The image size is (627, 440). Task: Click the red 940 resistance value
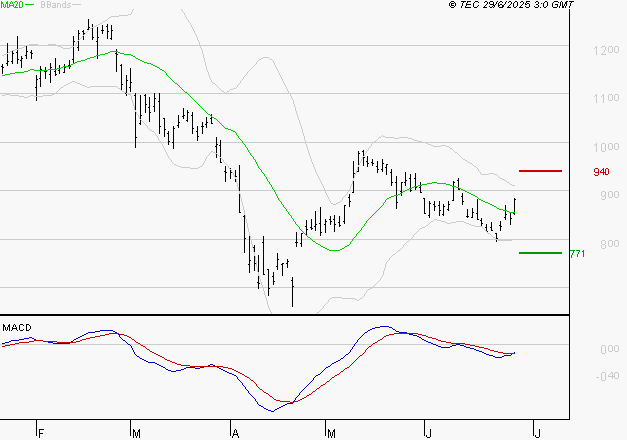(601, 172)
